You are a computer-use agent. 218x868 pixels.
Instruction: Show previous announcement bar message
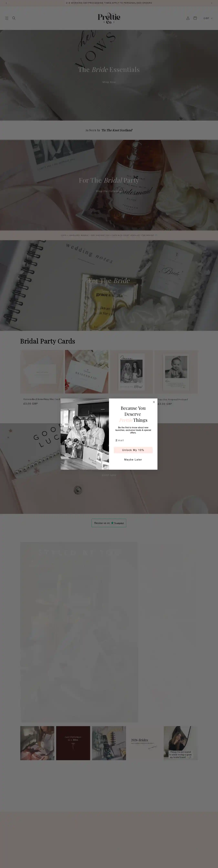(x=6, y=3)
